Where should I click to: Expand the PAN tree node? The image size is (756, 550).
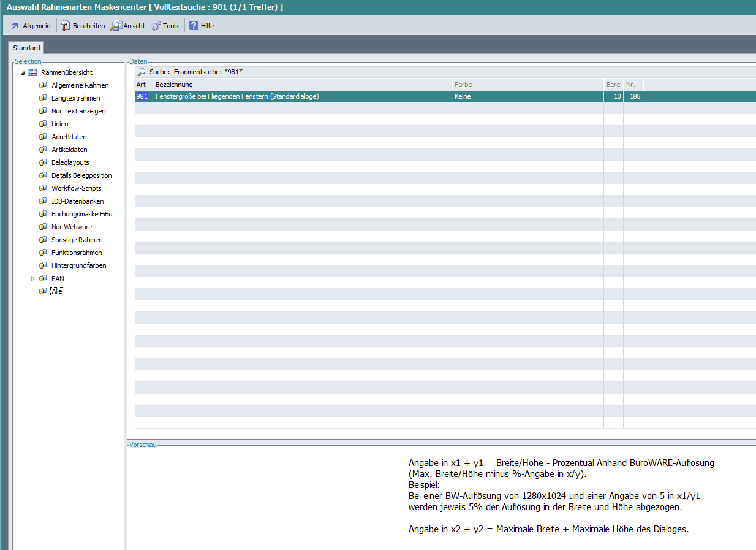pos(33,279)
